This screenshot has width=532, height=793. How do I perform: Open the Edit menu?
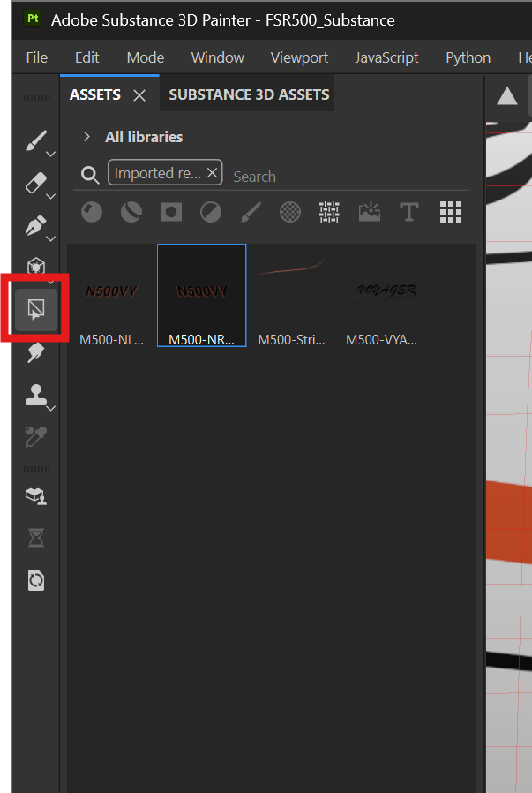point(86,57)
